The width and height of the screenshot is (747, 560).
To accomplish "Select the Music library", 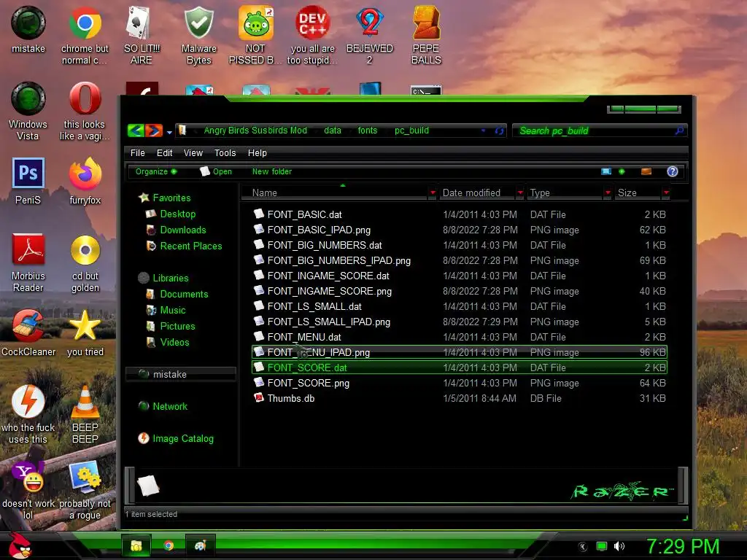I will 172,311.
